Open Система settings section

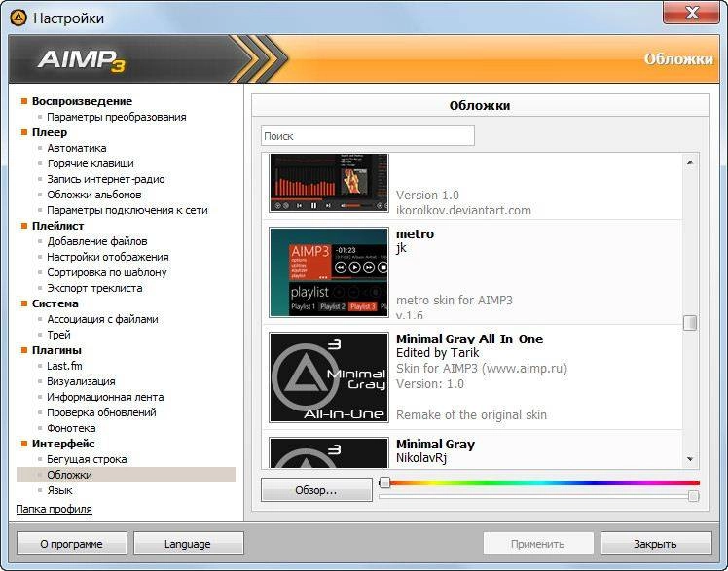pos(55,303)
